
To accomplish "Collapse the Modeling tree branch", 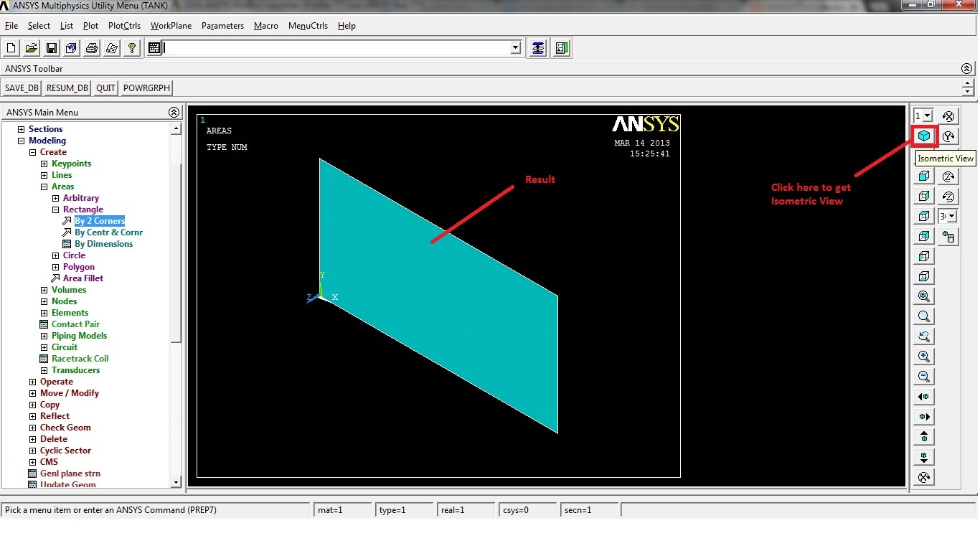I will pyautogui.click(x=20, y=140).
